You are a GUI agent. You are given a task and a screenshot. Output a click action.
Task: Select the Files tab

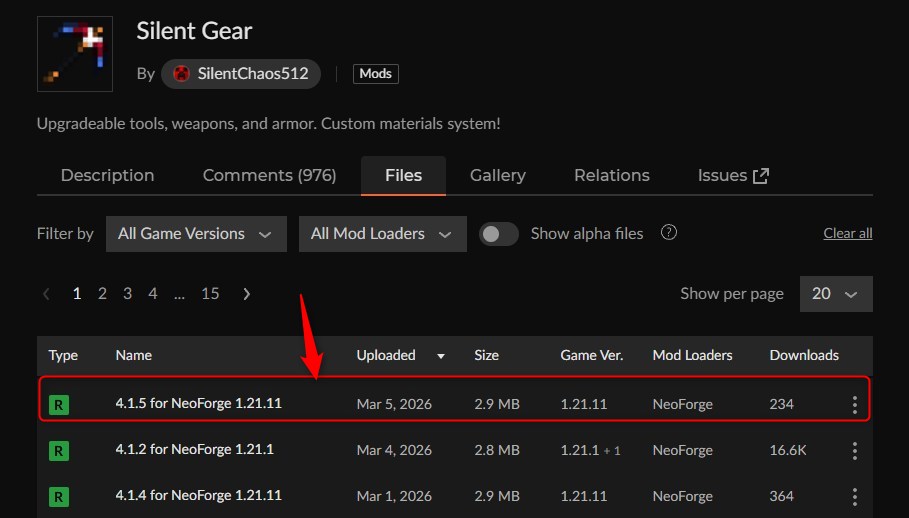pos(403,176)
